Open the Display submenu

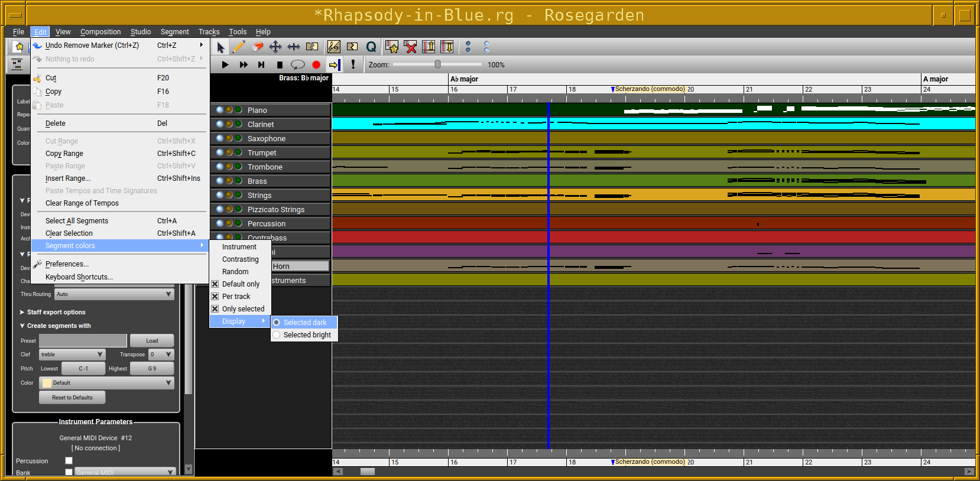pos(240,321)
